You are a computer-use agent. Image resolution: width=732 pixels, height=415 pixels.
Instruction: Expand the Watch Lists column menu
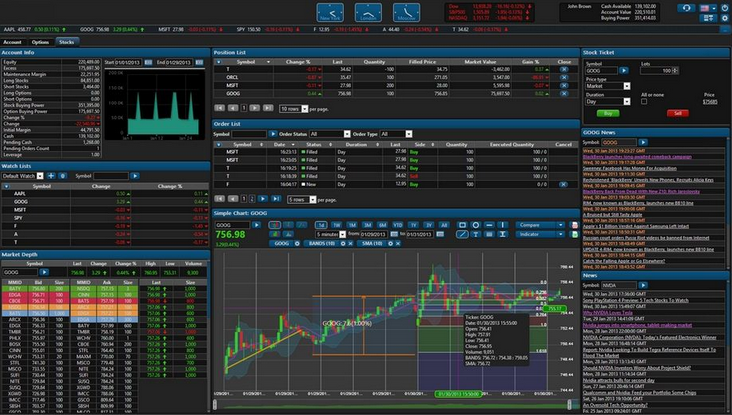click(7, 186)
